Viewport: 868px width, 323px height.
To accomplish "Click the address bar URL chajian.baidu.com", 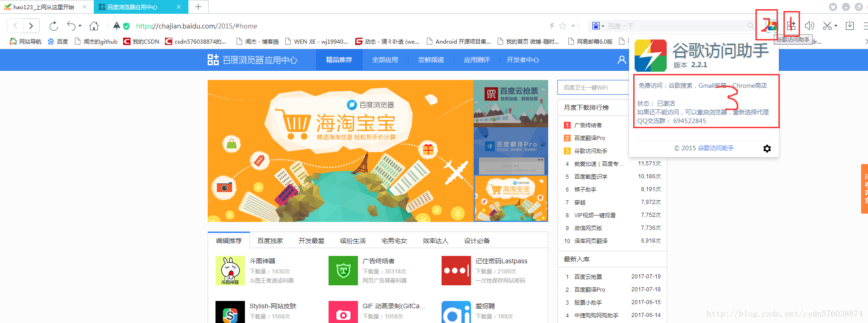I will tap(197, 26).
